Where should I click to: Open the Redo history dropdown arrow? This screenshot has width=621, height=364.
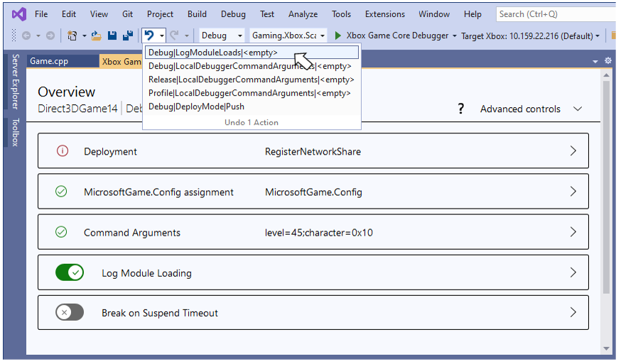187,36
